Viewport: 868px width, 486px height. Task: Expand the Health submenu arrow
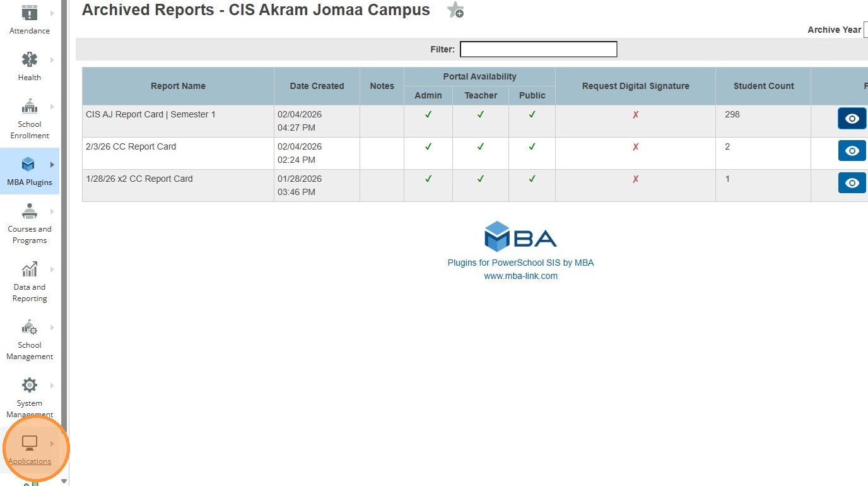[x=52, y=60]
